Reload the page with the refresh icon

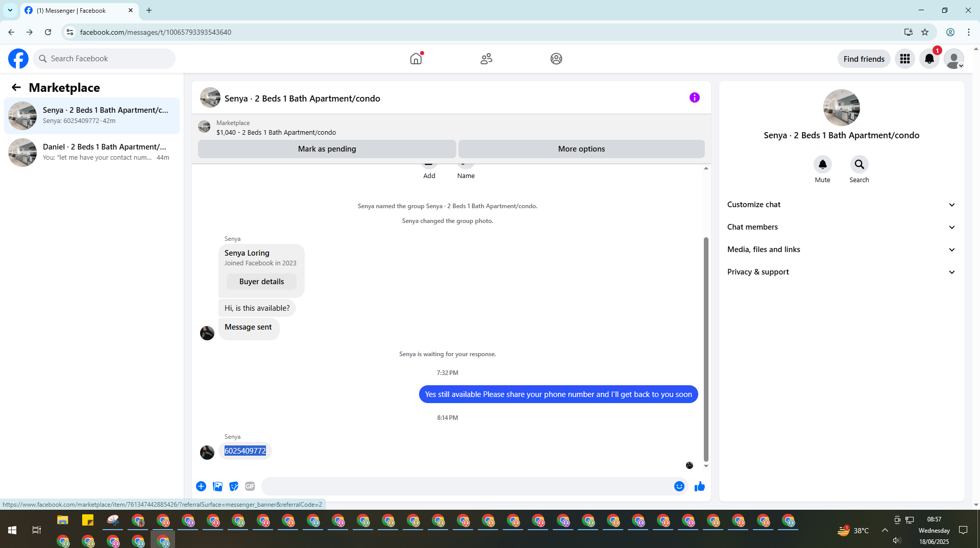(x=48, y=32)
